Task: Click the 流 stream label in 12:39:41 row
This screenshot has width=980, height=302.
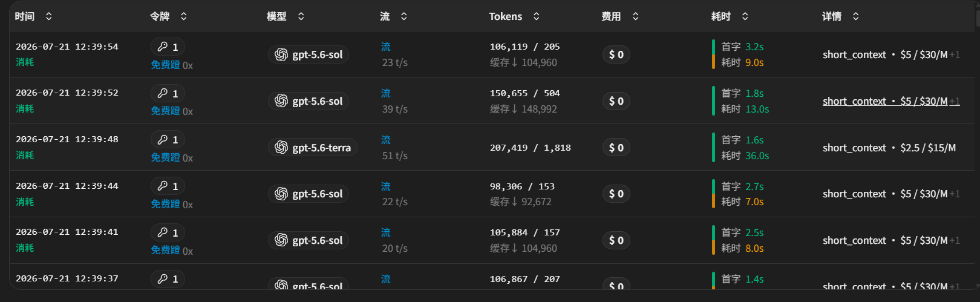Action: [386, 232]
